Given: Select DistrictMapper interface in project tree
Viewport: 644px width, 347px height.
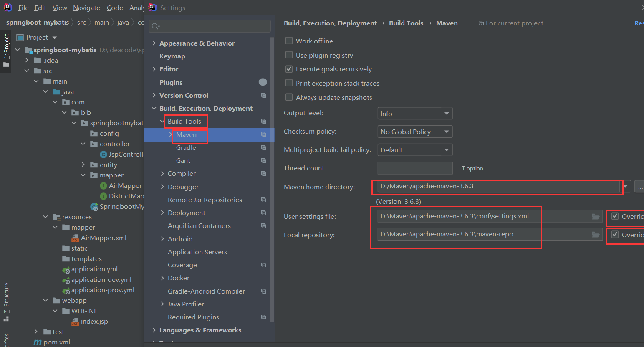Looking at the screenshot, I should coord(122,196).
